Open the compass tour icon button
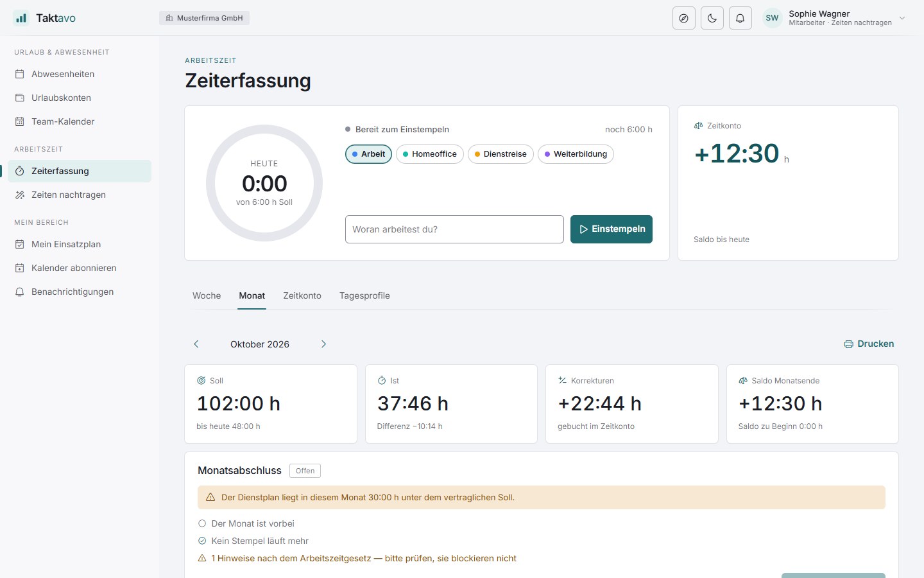 (684, 18)
